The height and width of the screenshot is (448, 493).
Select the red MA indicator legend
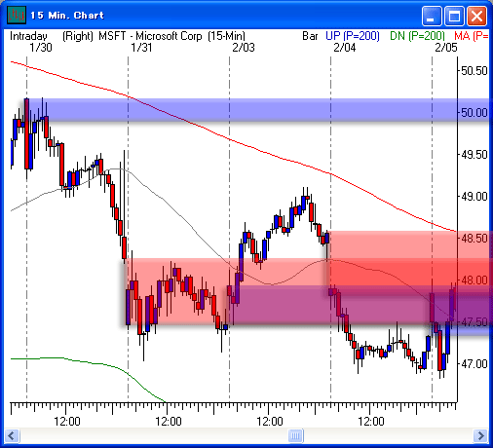pyautogui.click(x=471, y=36)
